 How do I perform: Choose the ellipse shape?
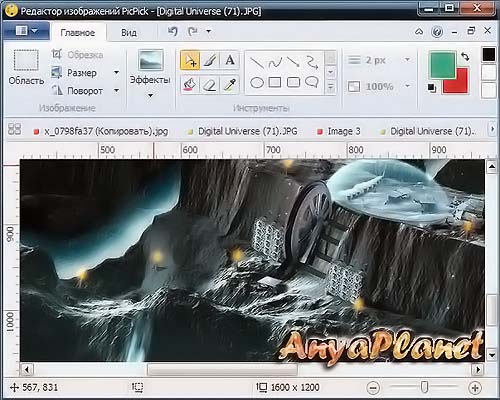(x=257, y=82)
